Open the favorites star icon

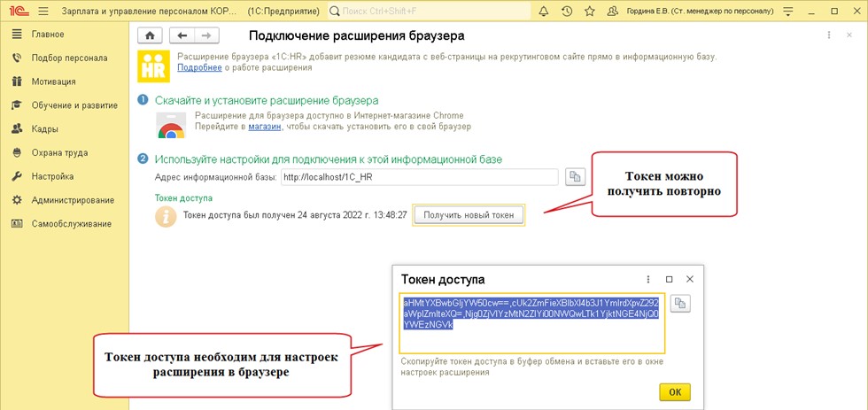[x=590, y=11]
